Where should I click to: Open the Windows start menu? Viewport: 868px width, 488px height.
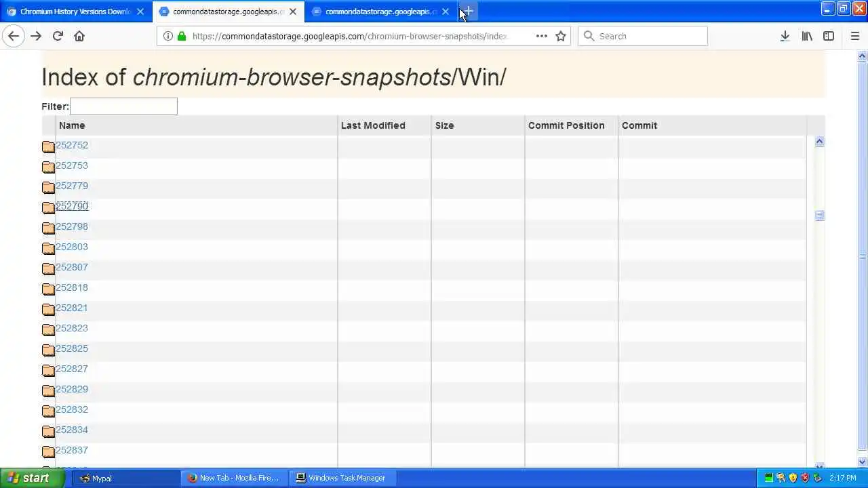tap(33, 478)
